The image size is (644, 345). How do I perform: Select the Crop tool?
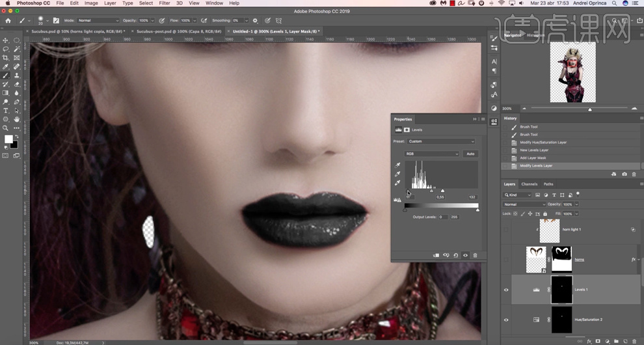tap(6, 58)
